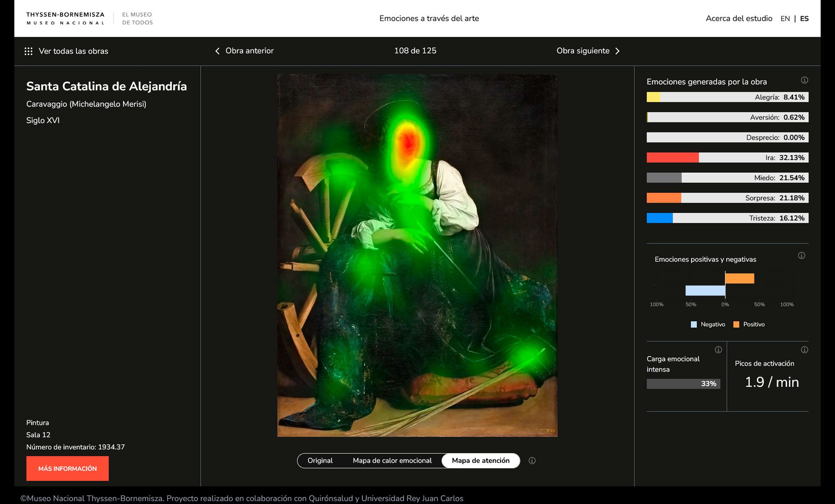The height and width of the screenshot is (504, 835).
Task: Click the Negativo legend swatch
Action: [x=694, y=324]
